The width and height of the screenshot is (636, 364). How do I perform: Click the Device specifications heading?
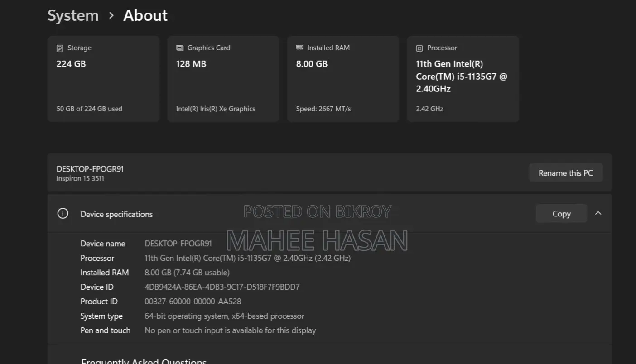(x=116, y=214)
